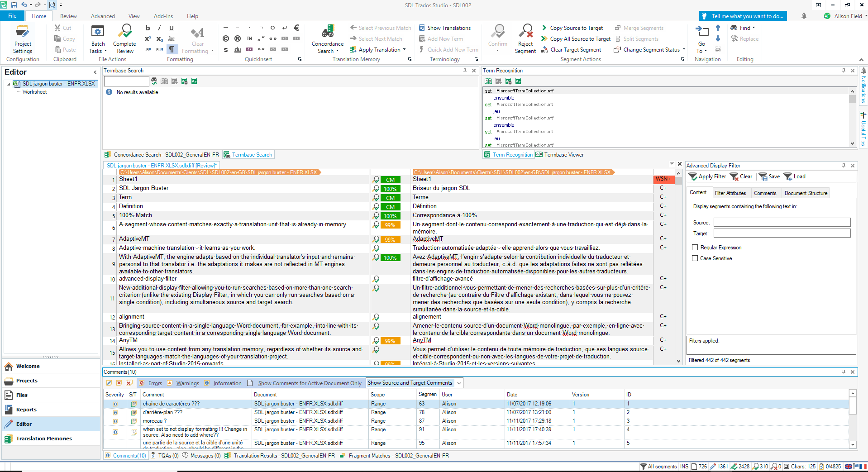Open Project Settings in ribbon

point(23,39)
